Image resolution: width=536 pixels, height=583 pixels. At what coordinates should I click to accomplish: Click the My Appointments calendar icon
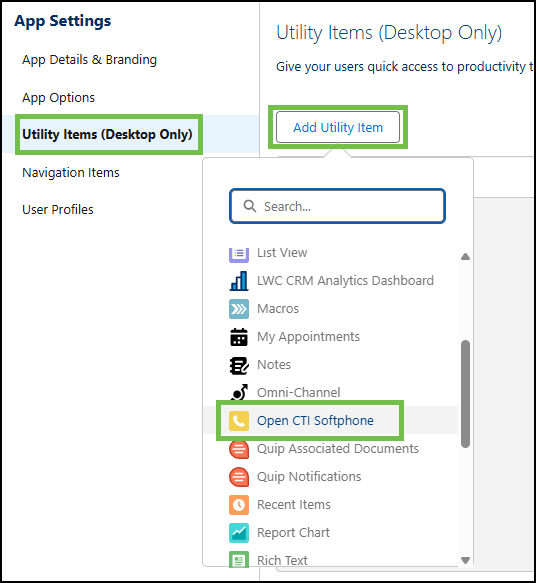coord(239,337)
